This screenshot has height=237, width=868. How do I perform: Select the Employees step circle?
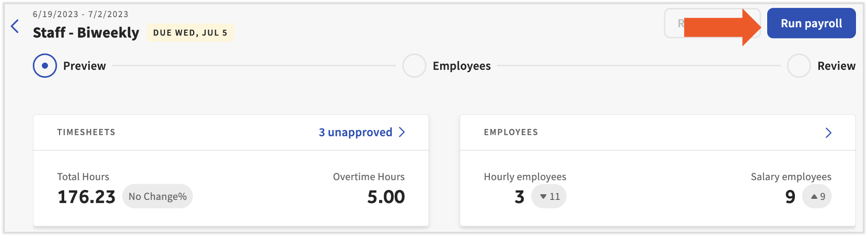(x=414, y=66)
